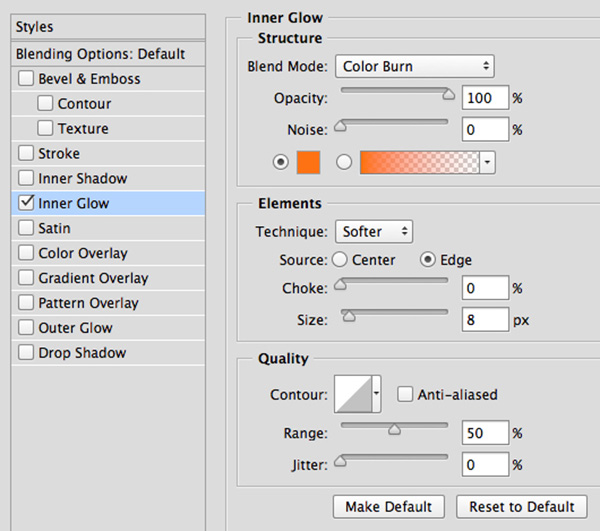The image size is (600, 531).
Task: Click the Range slider handle
Action: tap(394, 430)
